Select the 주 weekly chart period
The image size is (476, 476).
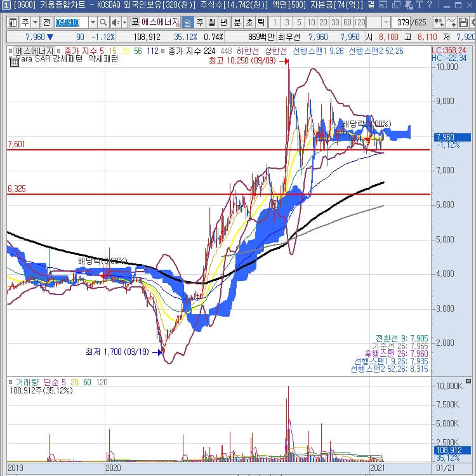[x=199, y=22]
